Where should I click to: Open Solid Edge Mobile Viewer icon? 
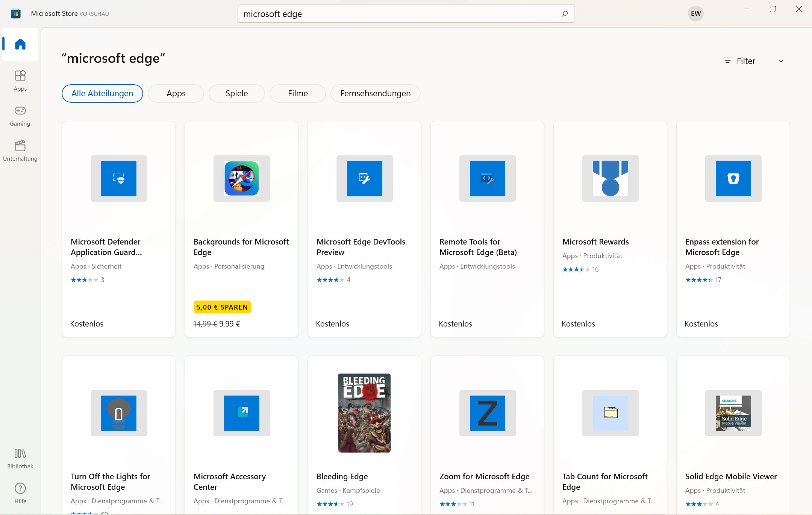[x=733, y=413]
